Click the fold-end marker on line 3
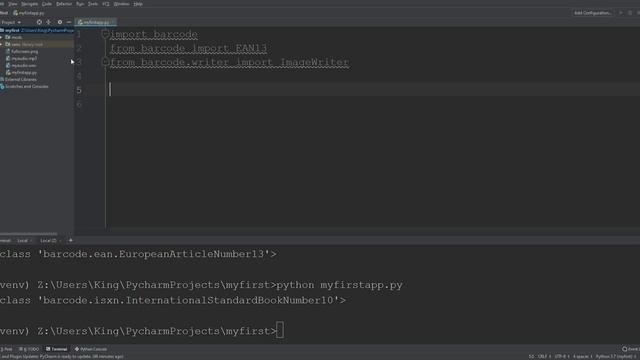This screenshot has width=640, height=360. (105, 62)
